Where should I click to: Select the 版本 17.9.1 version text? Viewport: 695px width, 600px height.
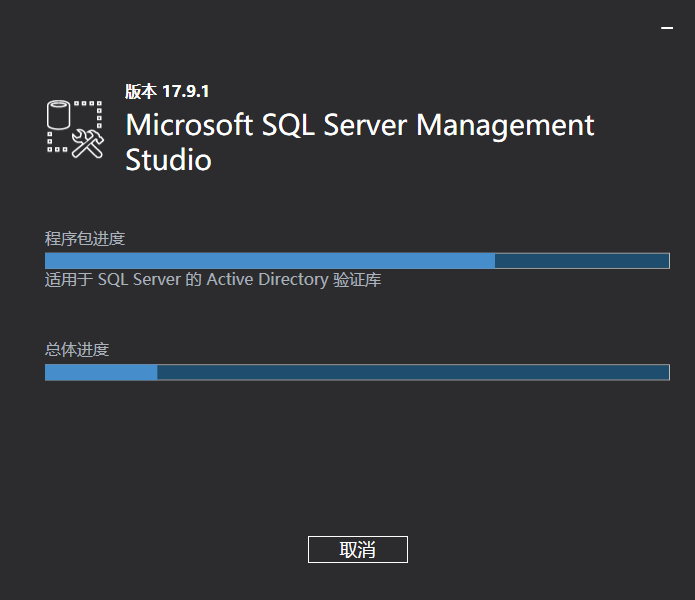pyautogui.click(x=167, y=91)
